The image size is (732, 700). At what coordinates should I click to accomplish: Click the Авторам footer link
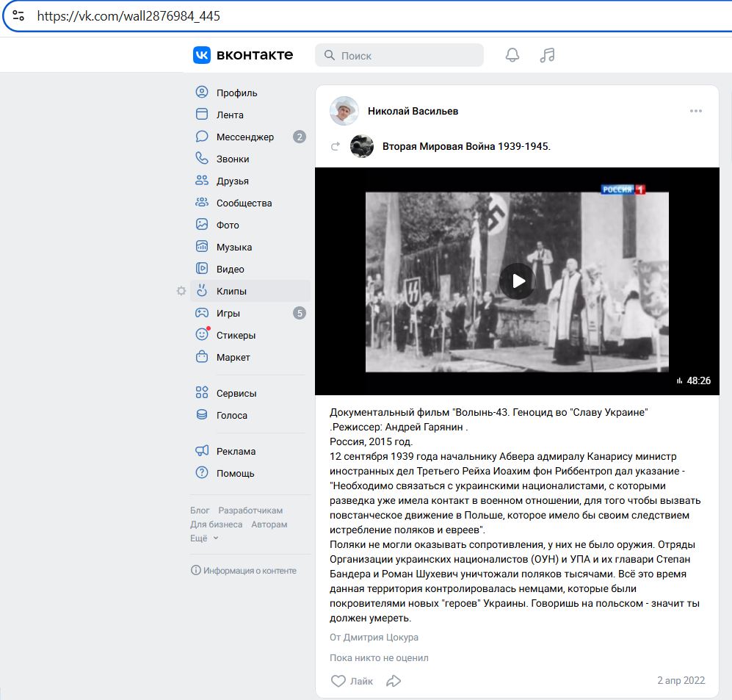pyautogui.click(x=269, y=524)
